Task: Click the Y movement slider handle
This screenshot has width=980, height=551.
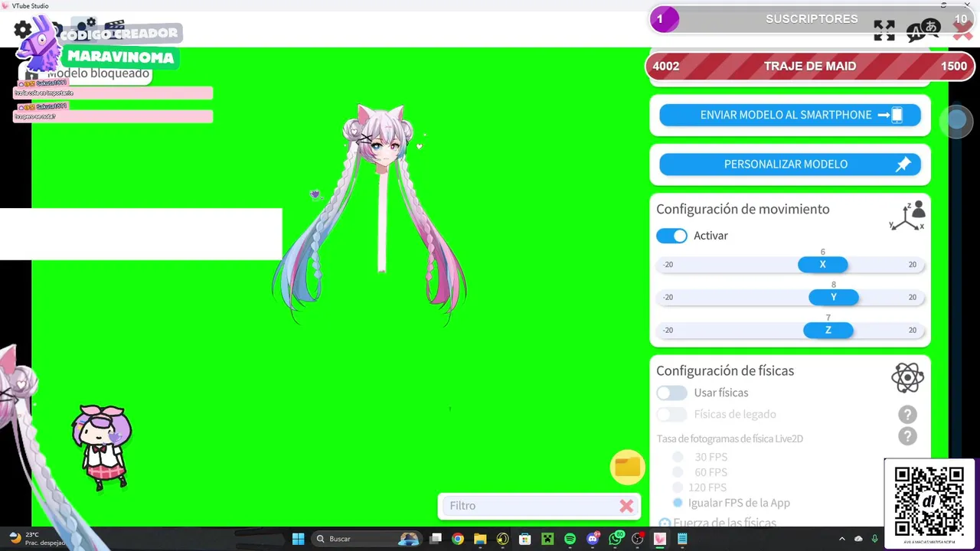Action: pyautogui.click(x=833, y=297)
